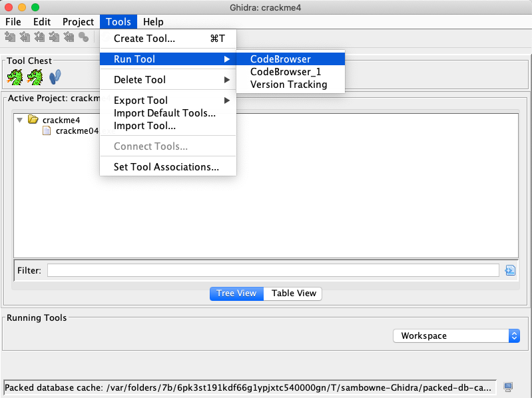Viewport: 532px width, 398px height.
Task: Select the Run Tool menu entry
Action: point(168,59)
